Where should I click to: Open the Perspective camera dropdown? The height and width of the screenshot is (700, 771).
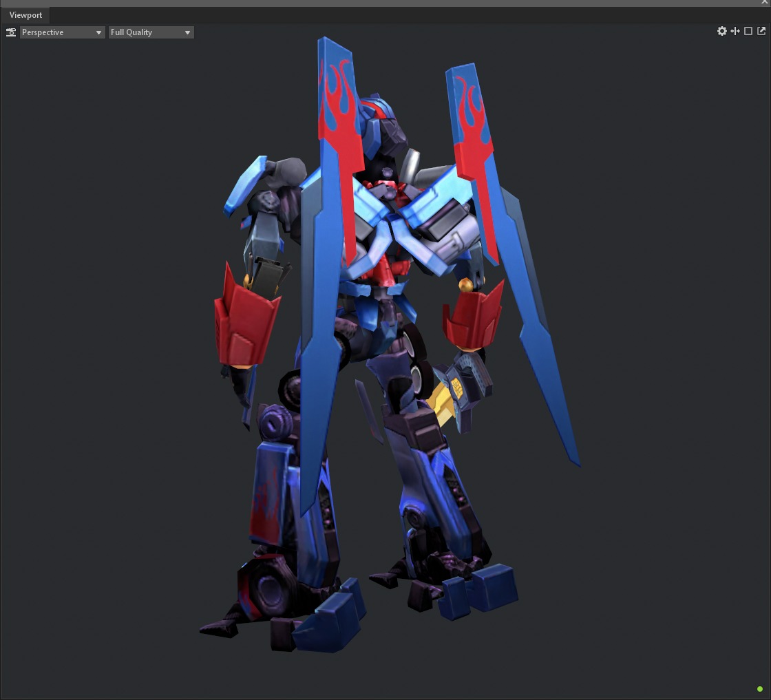pyautogui.click(x=63, y=32)
